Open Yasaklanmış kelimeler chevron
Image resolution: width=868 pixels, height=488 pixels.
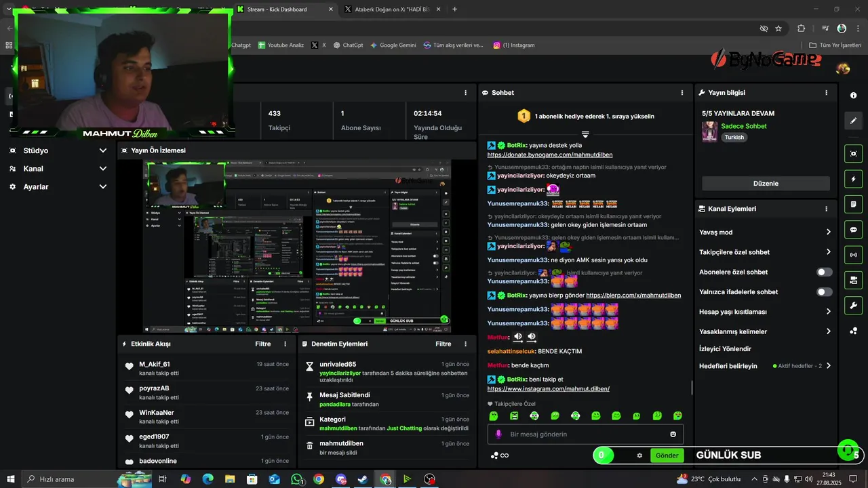coord(828,331)
